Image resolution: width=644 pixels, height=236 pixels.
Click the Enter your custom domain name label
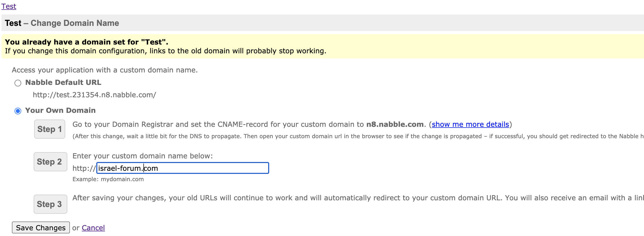tap(142, 156)
